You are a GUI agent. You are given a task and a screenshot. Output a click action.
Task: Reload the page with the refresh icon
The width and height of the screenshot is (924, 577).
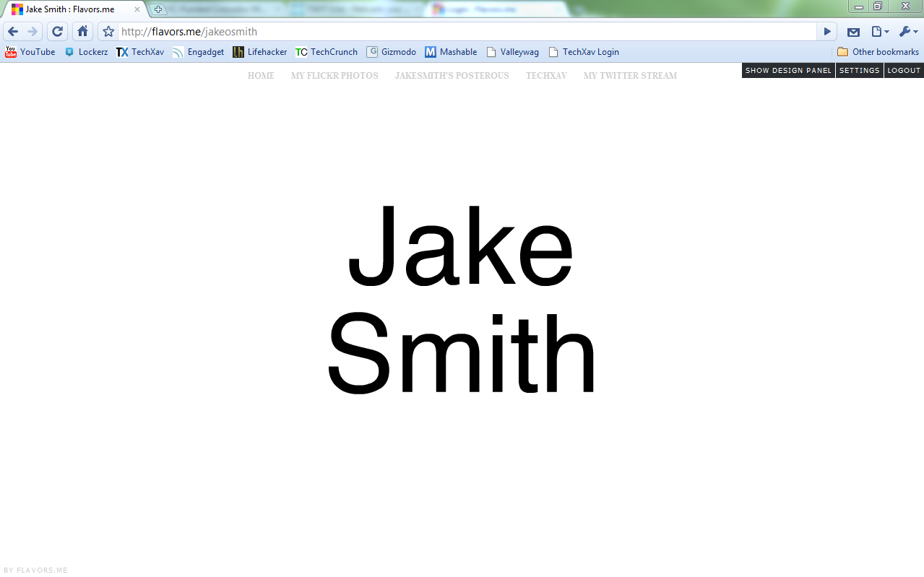tap(58, 32)
